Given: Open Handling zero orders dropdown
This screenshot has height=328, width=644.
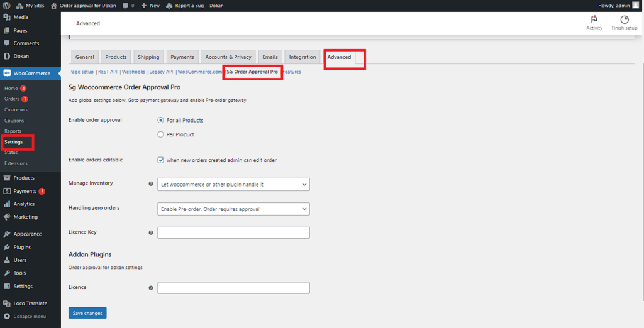Looking at the screenshot, I should (x=233, y=209).
